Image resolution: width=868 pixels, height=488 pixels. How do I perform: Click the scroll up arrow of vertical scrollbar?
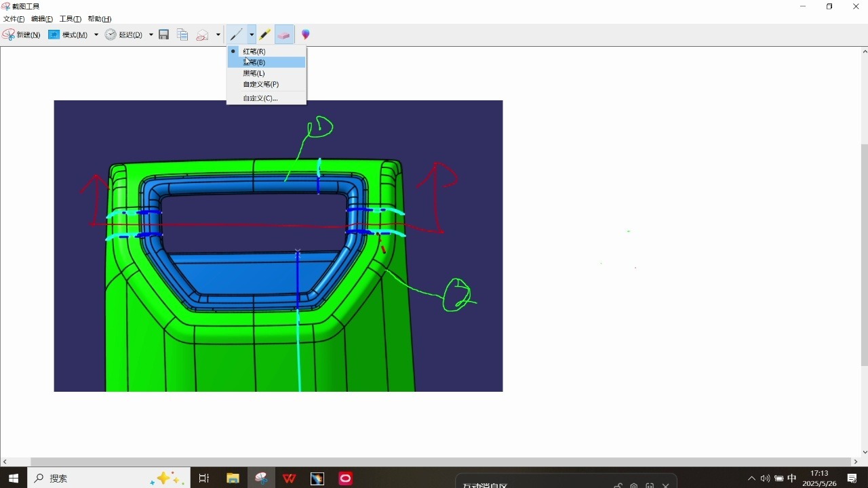point(864,51)
